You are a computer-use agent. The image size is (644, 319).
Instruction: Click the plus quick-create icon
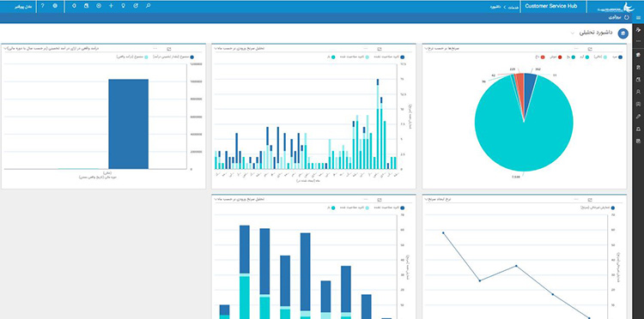[111, 6]
